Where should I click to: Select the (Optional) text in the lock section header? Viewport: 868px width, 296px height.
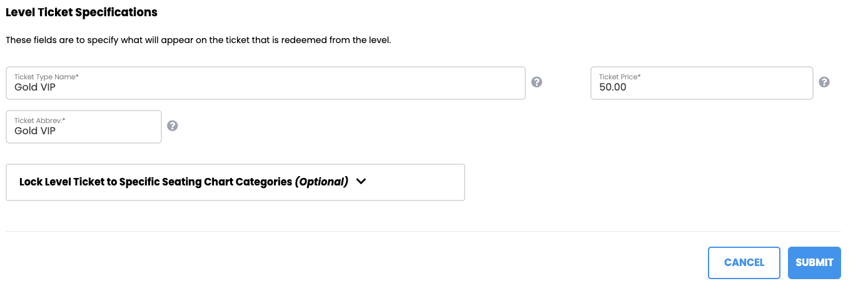tap(321, 182)
